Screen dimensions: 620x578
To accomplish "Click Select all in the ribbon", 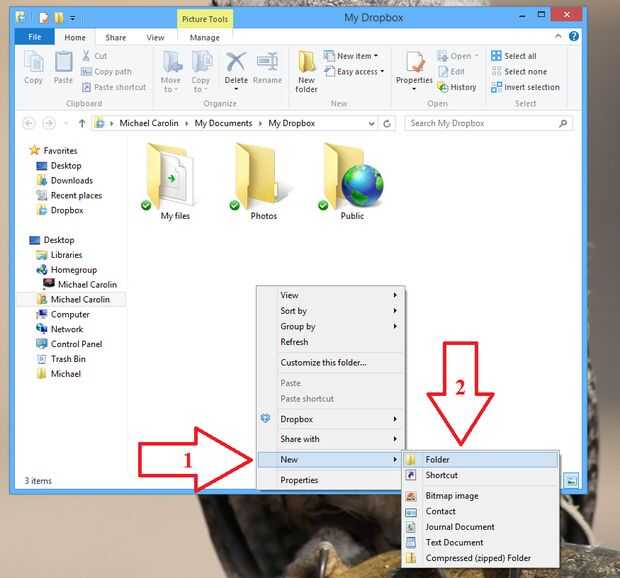I will pyautogui.click(x=514, y=56).
